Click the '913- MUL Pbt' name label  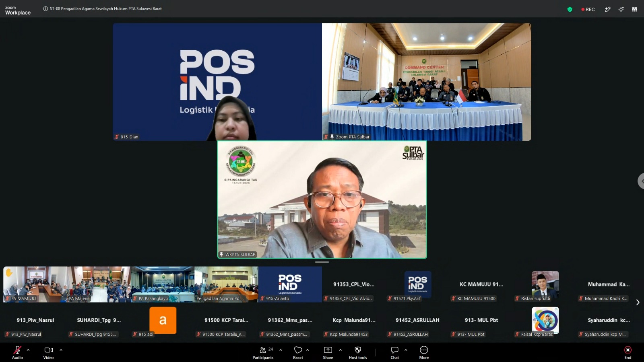pos(471,334)
